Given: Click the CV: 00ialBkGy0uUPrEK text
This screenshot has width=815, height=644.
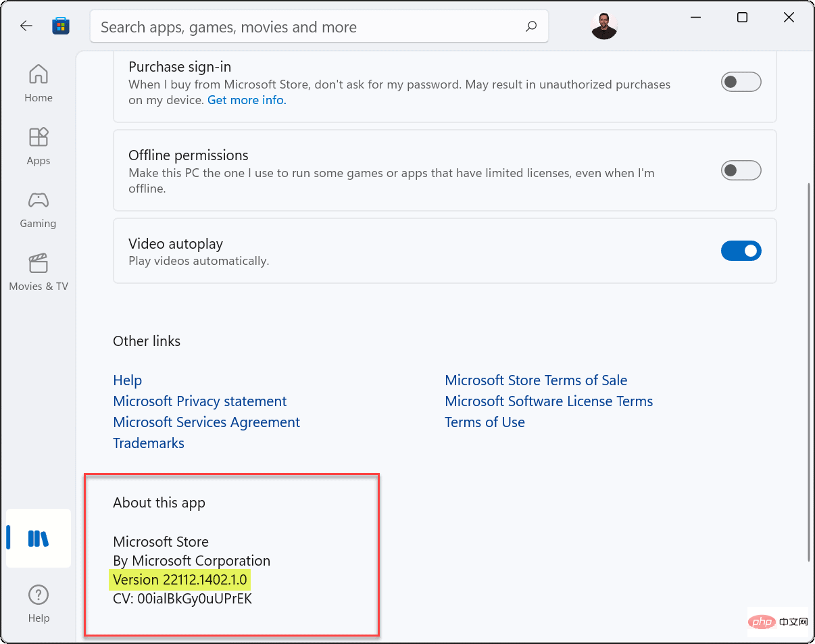Looking at the screenshot, I should (182, 599).
